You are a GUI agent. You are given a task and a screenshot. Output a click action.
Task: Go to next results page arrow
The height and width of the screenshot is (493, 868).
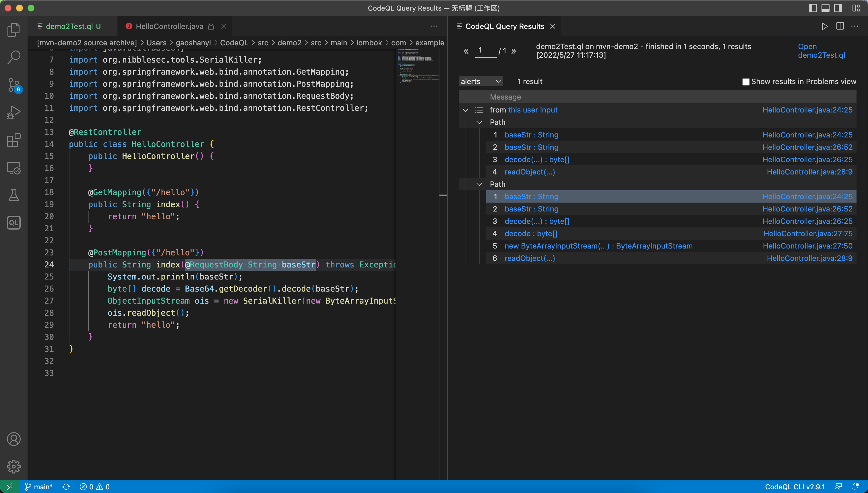pos(514,51)
